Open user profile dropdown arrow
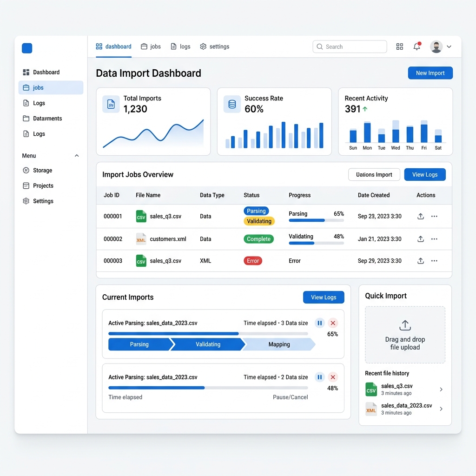This screenshot has height=476, width=476. [449, 46]
